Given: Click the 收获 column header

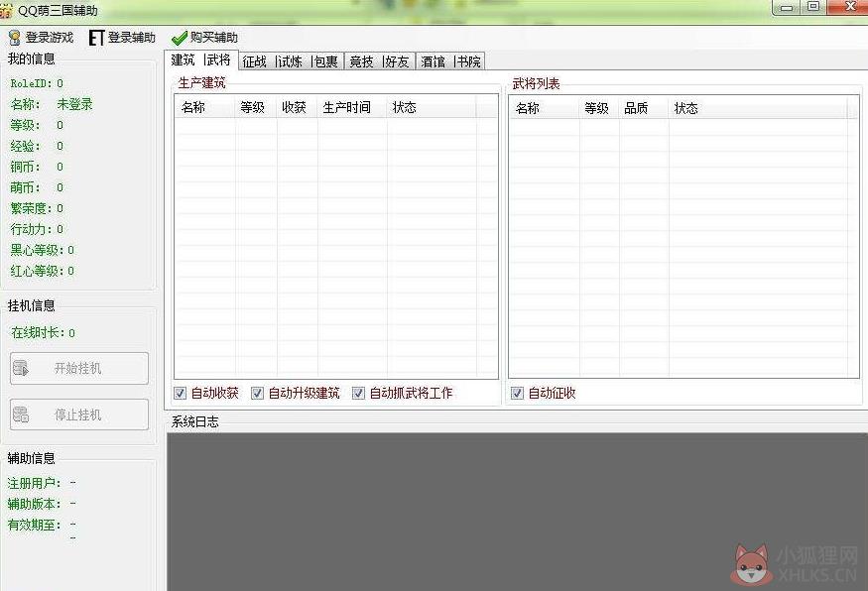Looking at the screenshot, I should point(297,107).
